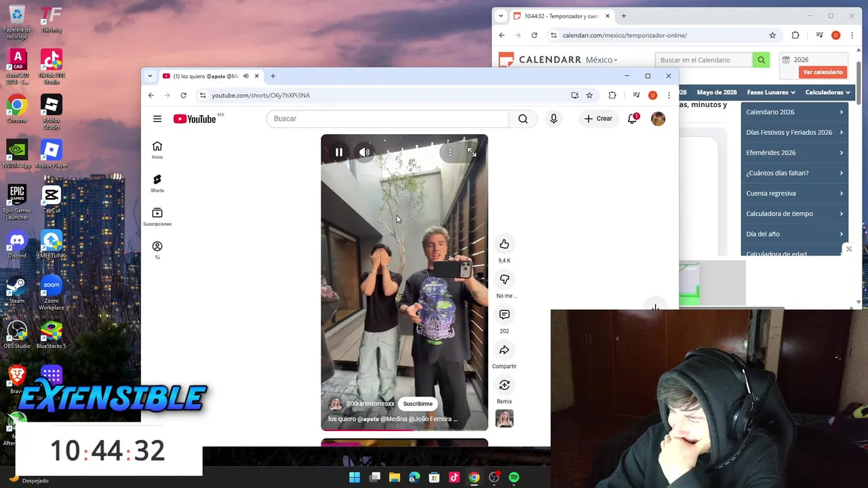Open the three-dot options on the Short
Viewport: 868px width, 488px height.
tap(450, 152)
